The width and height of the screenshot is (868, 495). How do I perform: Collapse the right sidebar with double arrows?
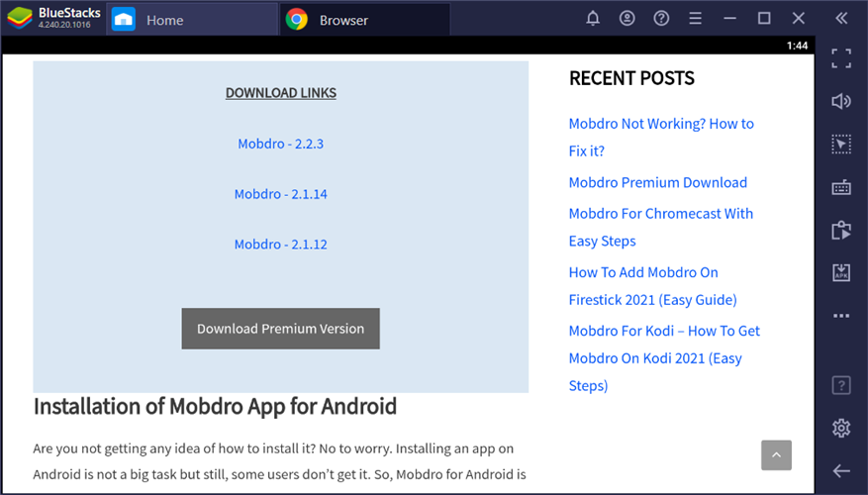tap(841, 19)
